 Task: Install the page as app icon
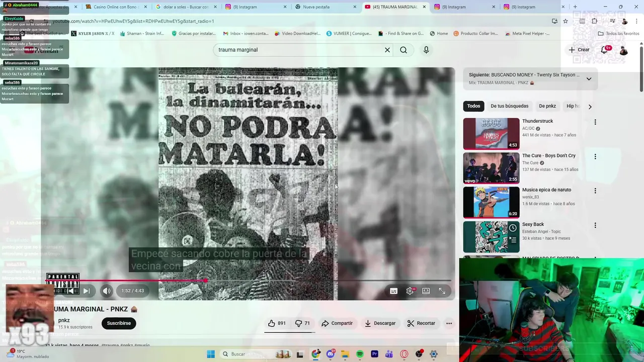point(554,21)
